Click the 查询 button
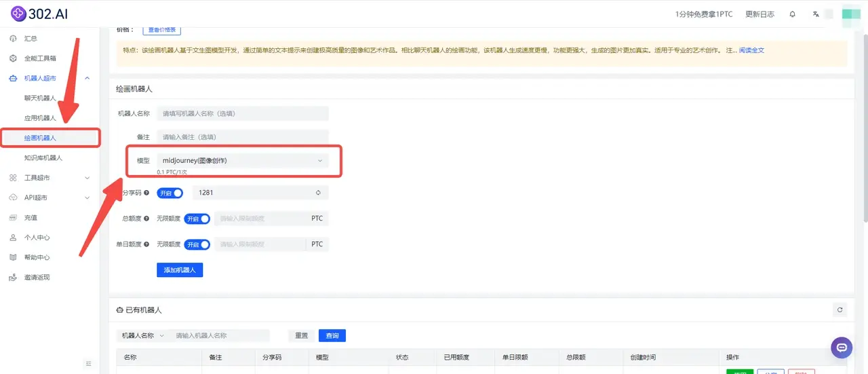The width and height of the screenshot is (868, 374). point(332,335)
